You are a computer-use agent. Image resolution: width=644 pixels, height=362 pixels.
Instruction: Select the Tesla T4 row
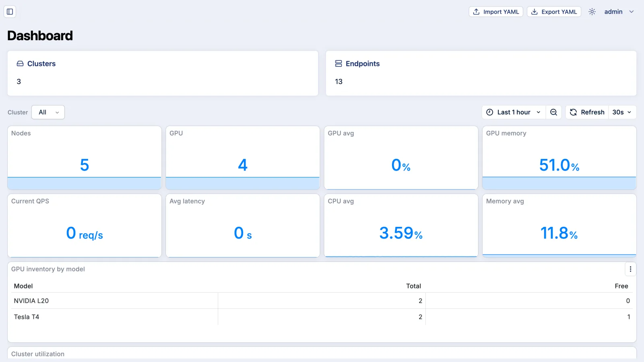point(322,317)
